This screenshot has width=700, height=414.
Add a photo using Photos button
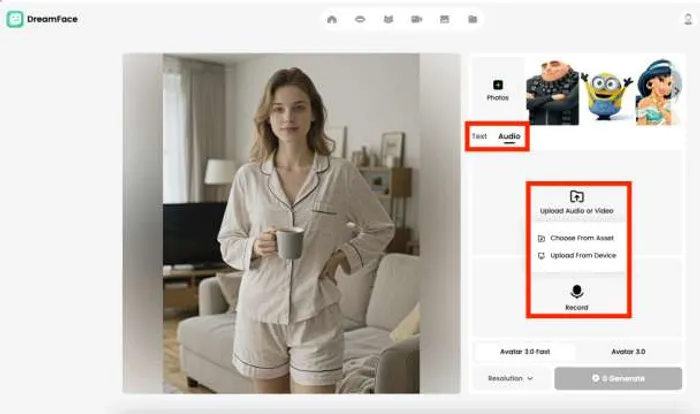pyautogui.click(x=497, y=90)
